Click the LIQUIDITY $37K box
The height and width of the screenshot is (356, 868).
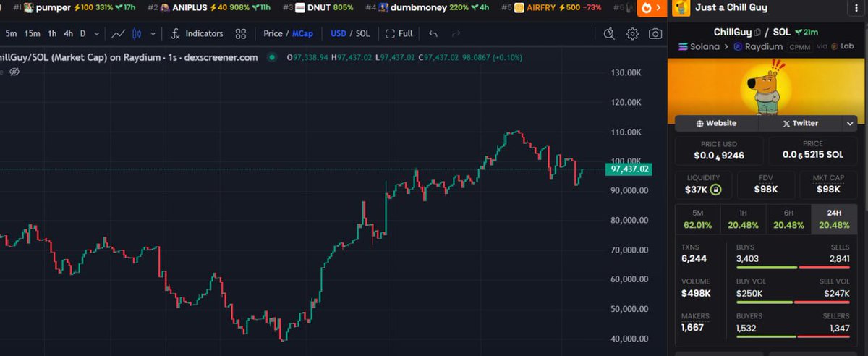click(x=704, y=185)
